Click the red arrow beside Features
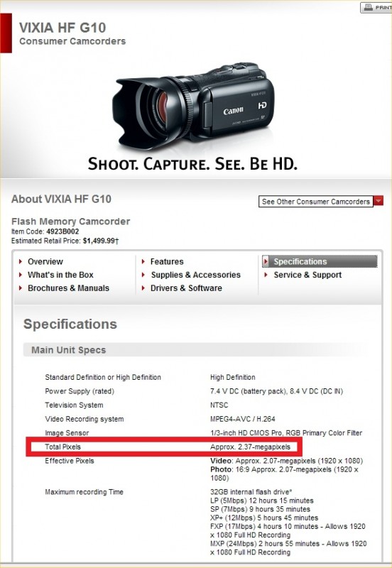Screen dimensions: 392x568 (143, 261)
